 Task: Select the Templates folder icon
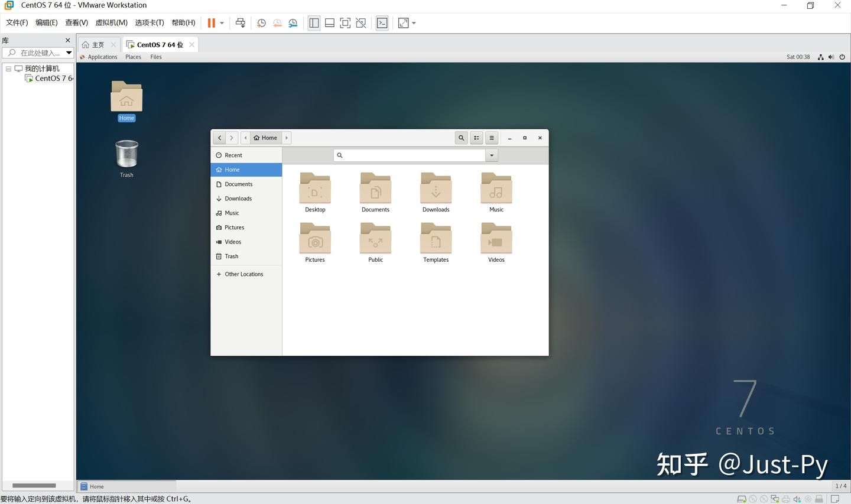[x=436, y=243]
